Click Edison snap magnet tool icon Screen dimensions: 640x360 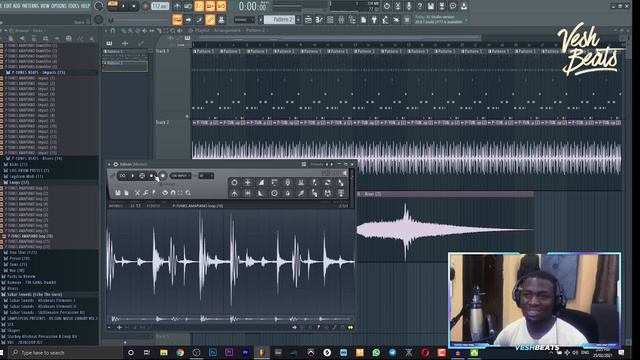(x=173, y=192)
